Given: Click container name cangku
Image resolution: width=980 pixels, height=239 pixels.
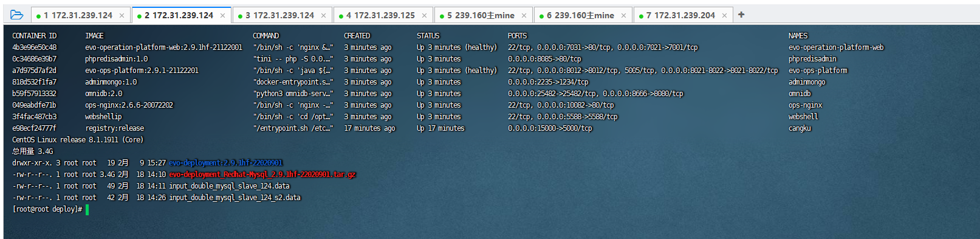Looking at the screenshot, I should click(x=800, y=128).
